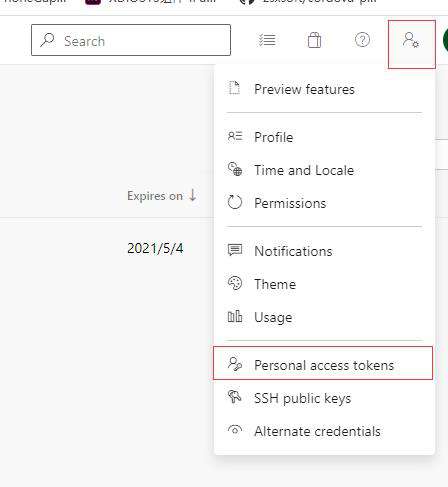Open the marketplace shopping bag icon
This screenshot has height=487, width=448.
click(x=314, y=40)
